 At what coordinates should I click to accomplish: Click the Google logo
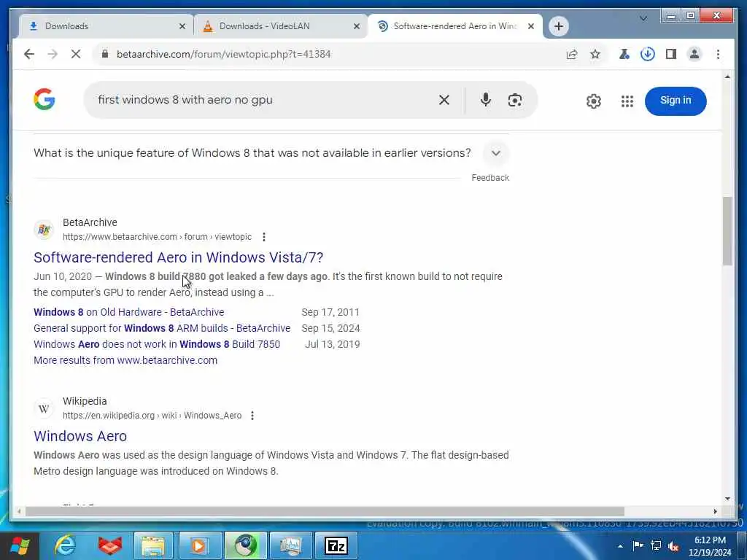44,99
